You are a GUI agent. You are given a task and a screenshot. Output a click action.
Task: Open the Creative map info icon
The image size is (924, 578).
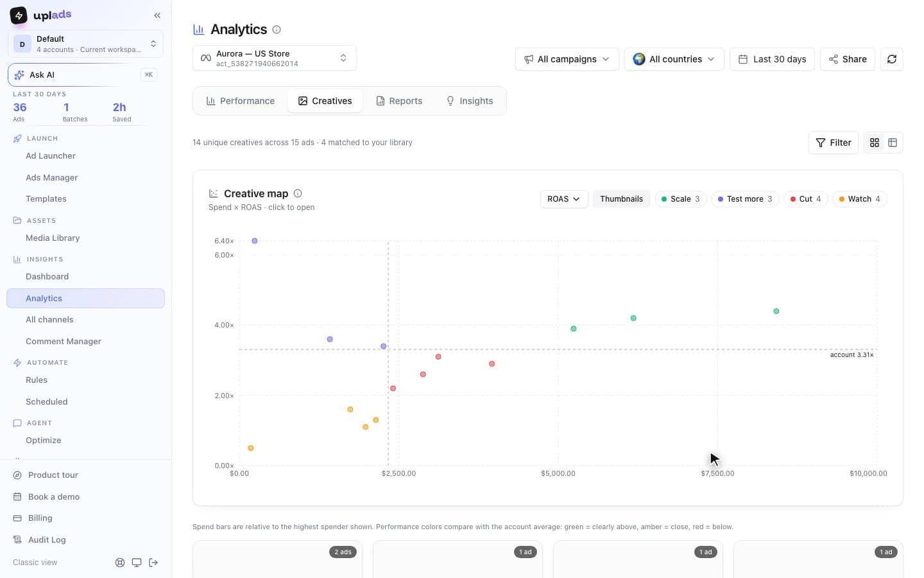coord(298,193)
